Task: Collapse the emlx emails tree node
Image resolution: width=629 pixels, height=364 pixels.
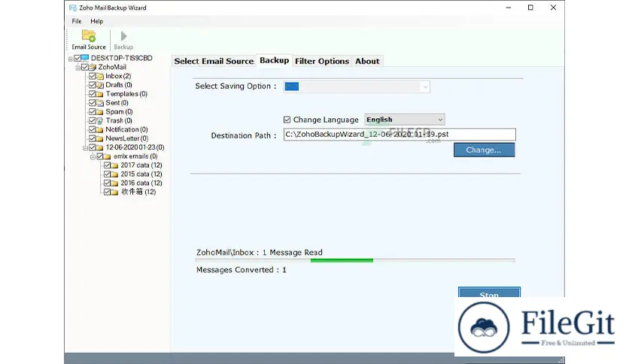Action: pos(93,156)
